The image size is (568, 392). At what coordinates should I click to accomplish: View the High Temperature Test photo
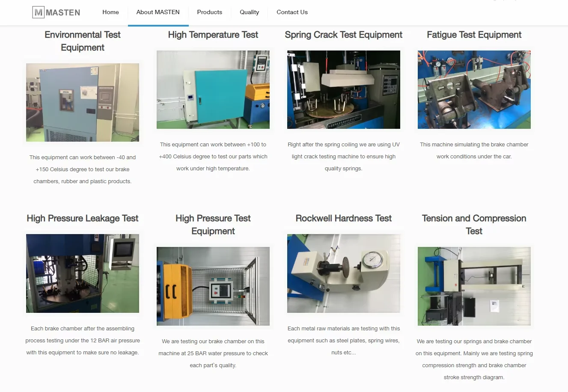(213, 90)
